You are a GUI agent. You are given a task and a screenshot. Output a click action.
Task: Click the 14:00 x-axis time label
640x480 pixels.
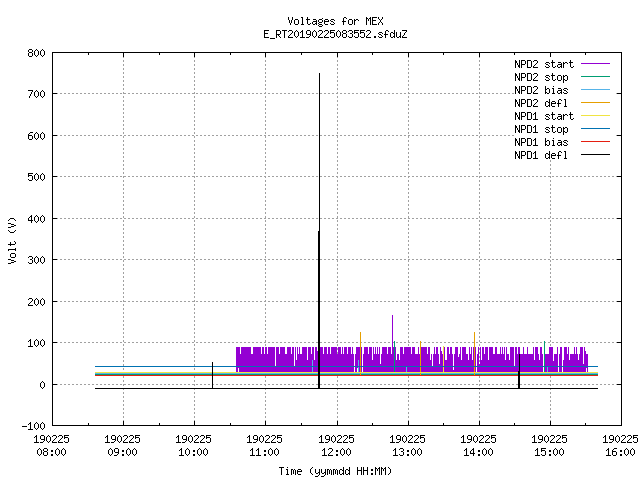[478, 452]
